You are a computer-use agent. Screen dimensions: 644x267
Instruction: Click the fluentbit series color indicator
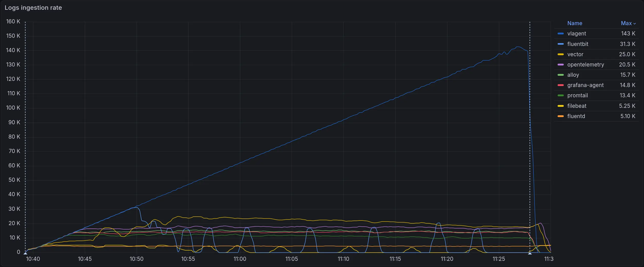[x=561, y=44]
